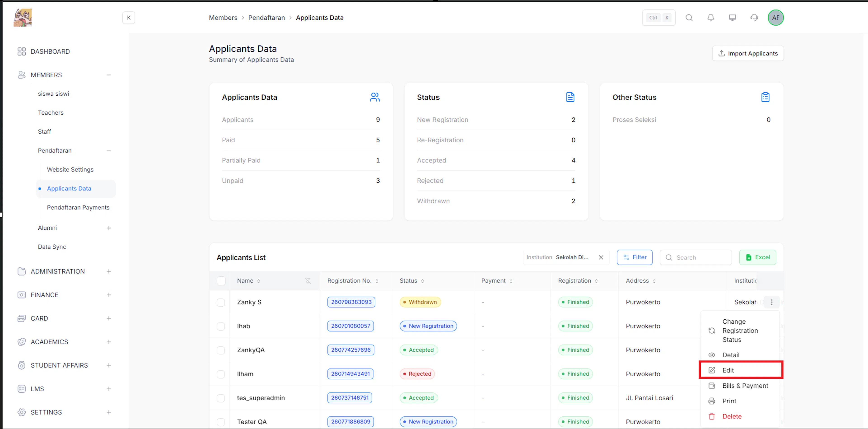Check the box for Ilham row
868x429 pixels.
click(221, 374)
